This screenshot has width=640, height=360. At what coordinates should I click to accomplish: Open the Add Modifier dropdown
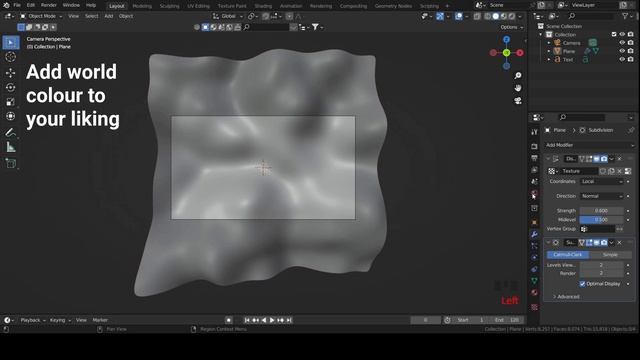pyautogui.click(x=589, y=145)
